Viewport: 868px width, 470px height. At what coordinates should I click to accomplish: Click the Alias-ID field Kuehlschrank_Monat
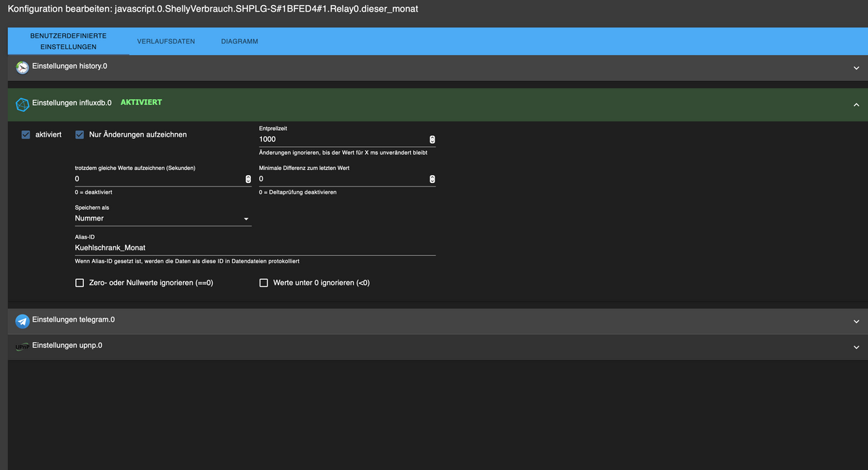[x=255, y=247]
